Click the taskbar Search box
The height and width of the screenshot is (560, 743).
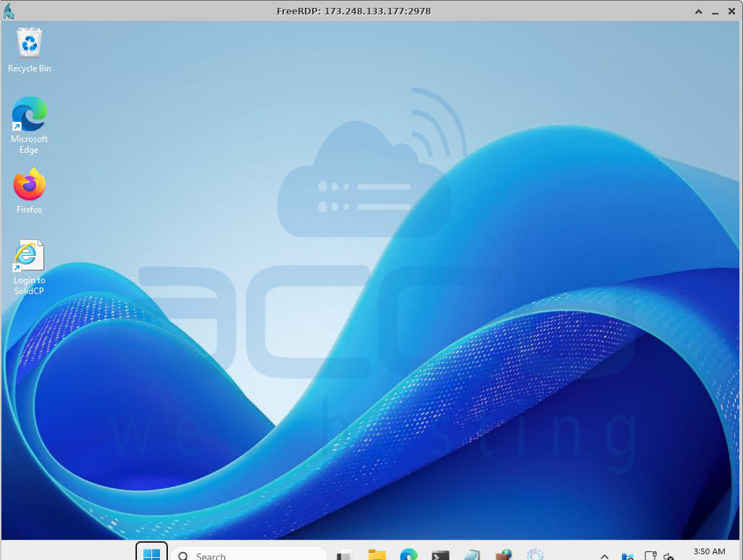pyautogui.click(x=249, y=554)
